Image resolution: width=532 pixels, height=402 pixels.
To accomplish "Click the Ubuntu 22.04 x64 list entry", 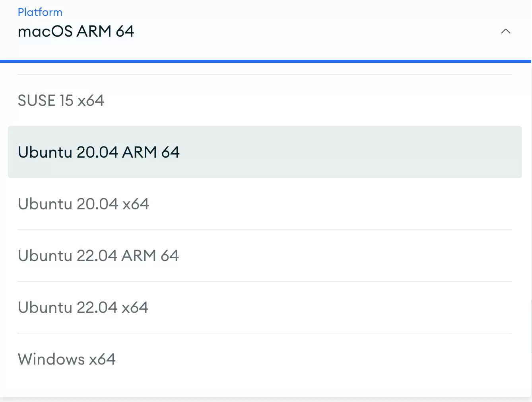I will [x=265, y=307].
